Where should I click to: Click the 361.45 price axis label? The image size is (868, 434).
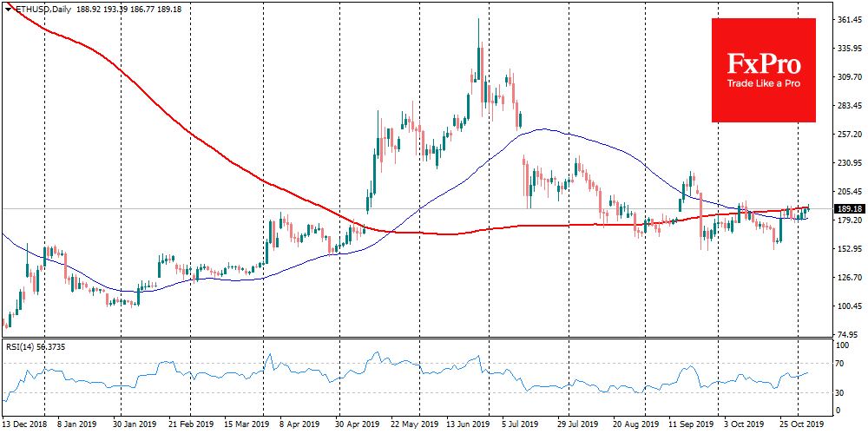847,19
